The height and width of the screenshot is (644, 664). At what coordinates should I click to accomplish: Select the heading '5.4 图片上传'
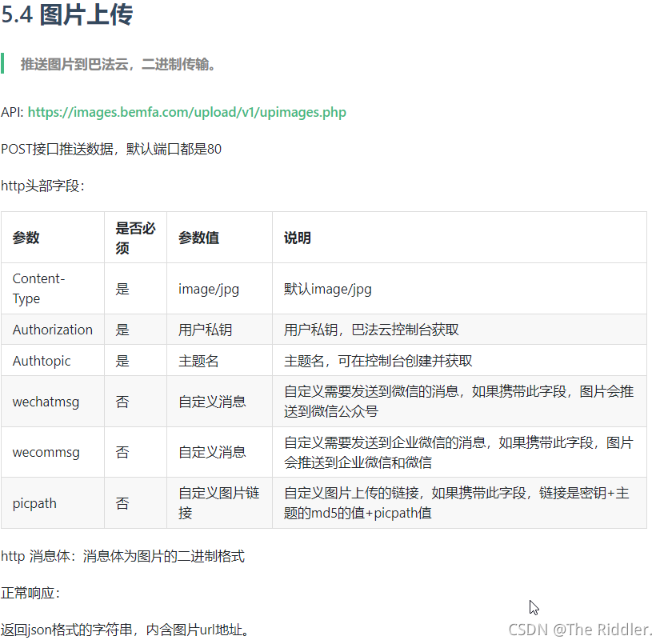coord(67,14)
